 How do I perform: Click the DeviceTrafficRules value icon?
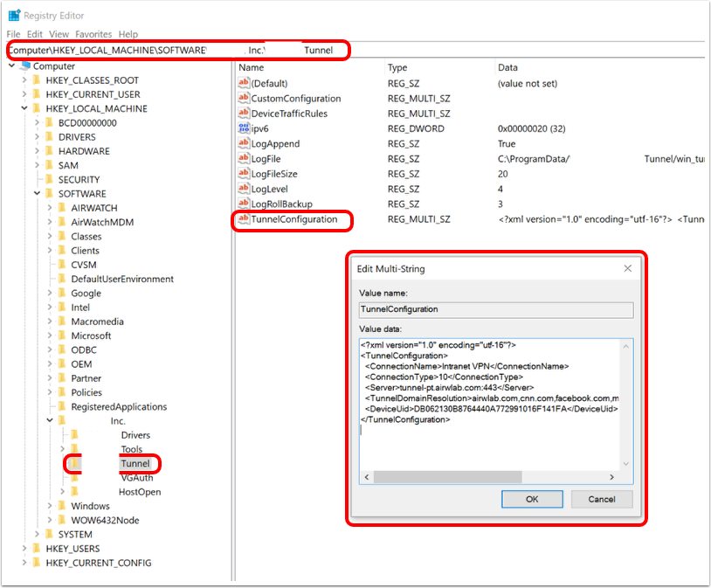coord(244,114)
